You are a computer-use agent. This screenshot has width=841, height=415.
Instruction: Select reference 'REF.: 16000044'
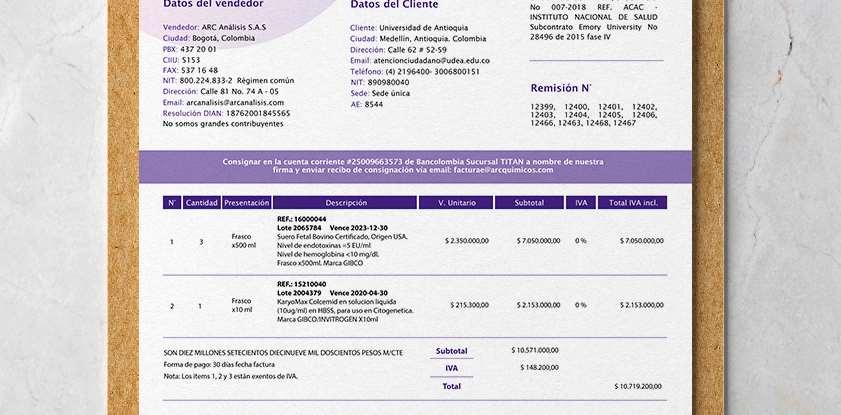[301, 219]
